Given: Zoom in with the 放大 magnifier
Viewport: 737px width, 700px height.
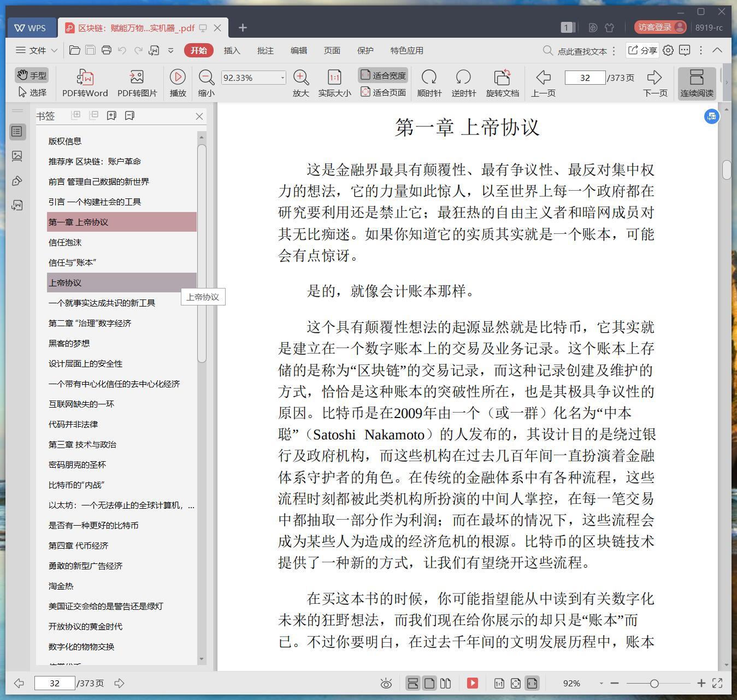Looking at the screenshot, I should pyautogui.click(x=301, y=83).
